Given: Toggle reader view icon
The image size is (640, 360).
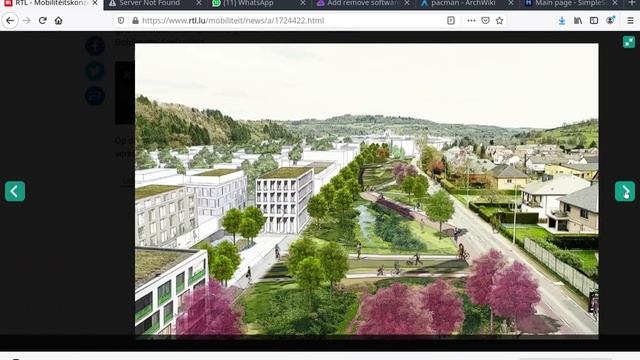Looking at the screenshot, I should pyautogui.click(x=451, y=20).
